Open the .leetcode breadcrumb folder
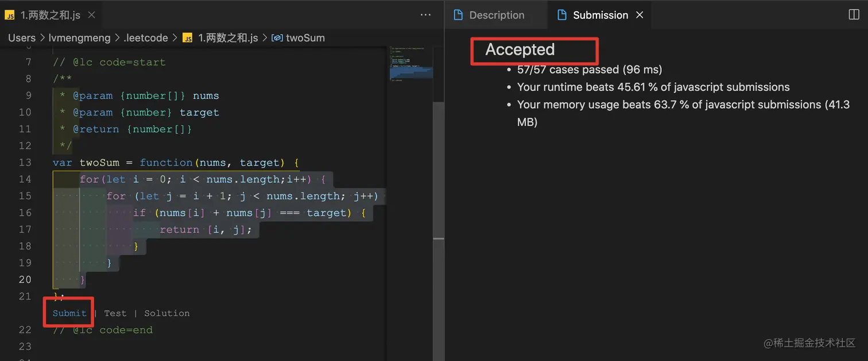The height and width of the screenshot is (361, 868). point(146,38)
